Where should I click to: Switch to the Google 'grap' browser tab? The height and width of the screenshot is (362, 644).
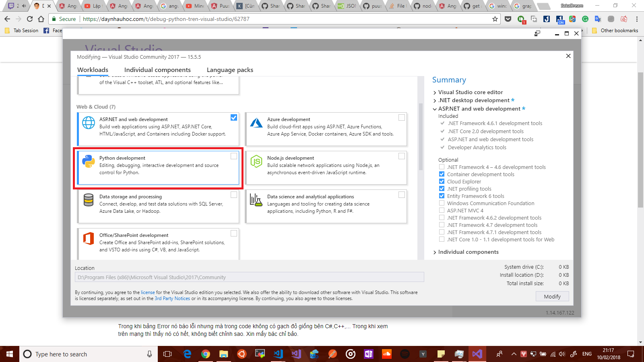point(522,6)
